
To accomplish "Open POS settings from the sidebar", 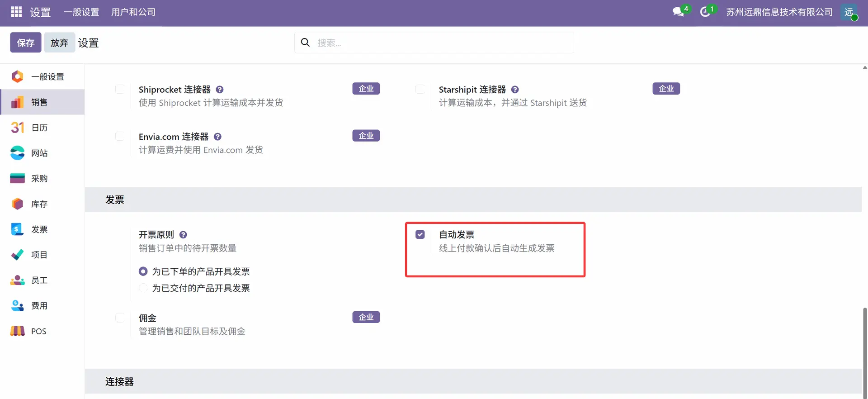I will 38,331.
